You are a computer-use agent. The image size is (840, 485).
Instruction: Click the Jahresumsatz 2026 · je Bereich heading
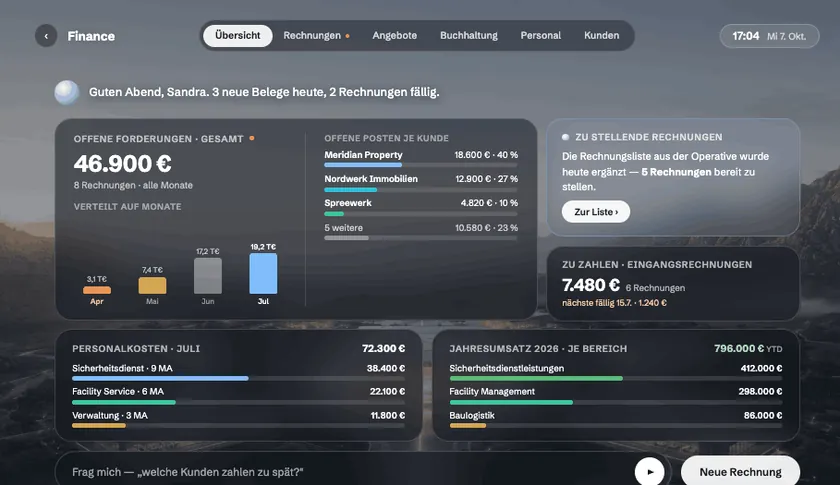538,348
